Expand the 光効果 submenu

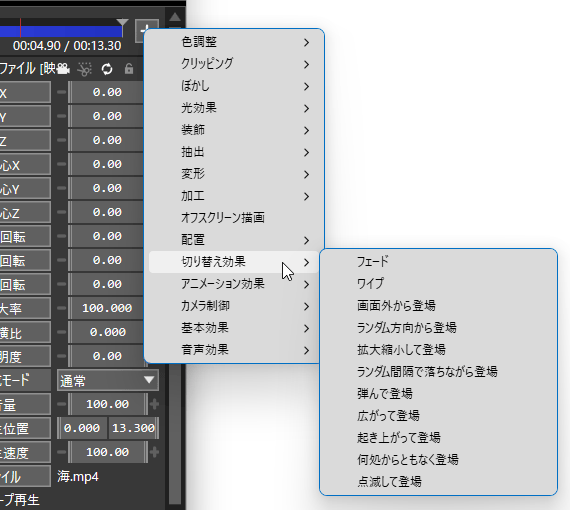(x=234, y=108)
